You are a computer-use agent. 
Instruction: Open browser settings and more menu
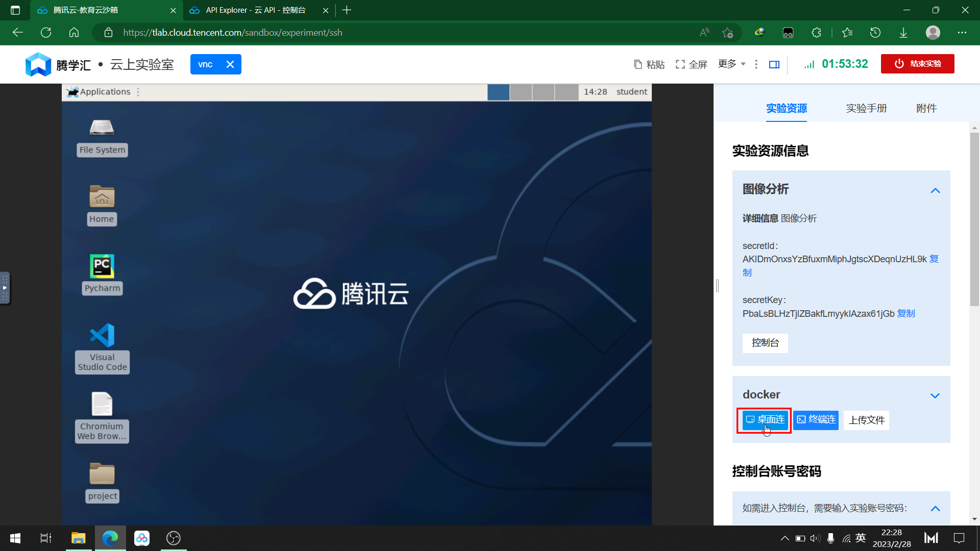962,33
